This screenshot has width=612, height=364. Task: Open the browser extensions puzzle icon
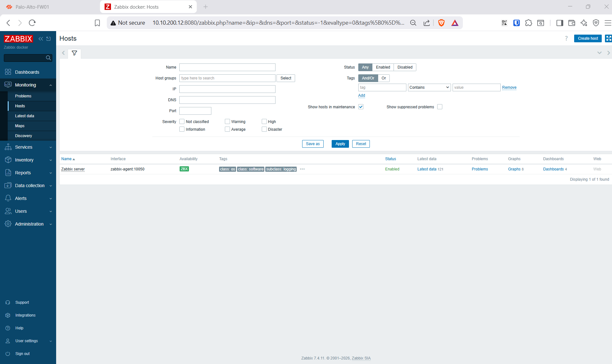pos(529,23)
